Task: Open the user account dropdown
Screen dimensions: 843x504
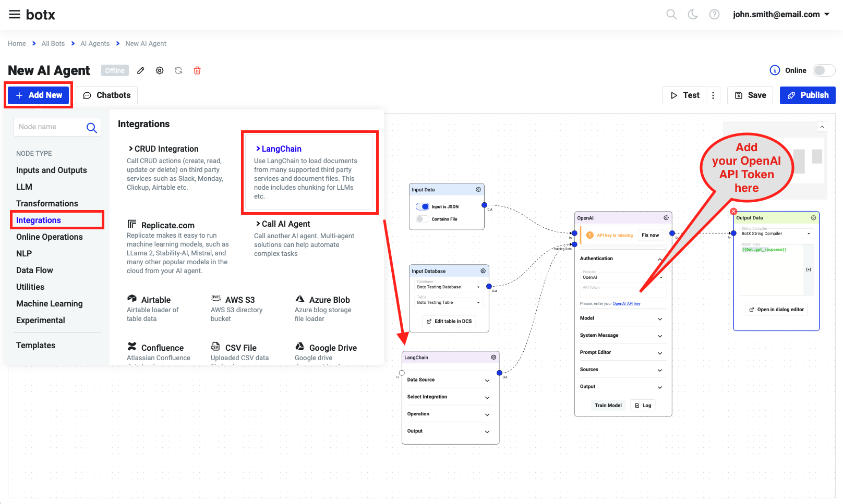Action: (x=781, y=15)
